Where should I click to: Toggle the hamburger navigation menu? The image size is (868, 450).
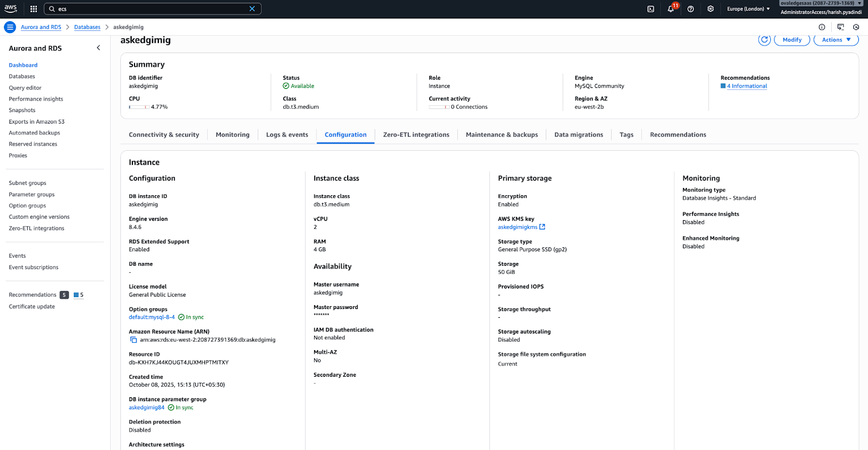(x=10, y=27)
